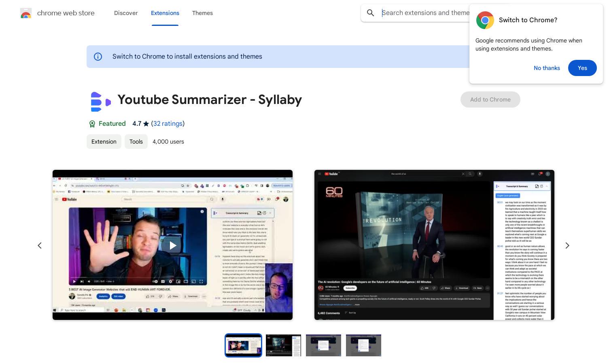Select the second thumbnail with the dark video
The width and height of the screenshot is (607, 364).
click(283, 345)
